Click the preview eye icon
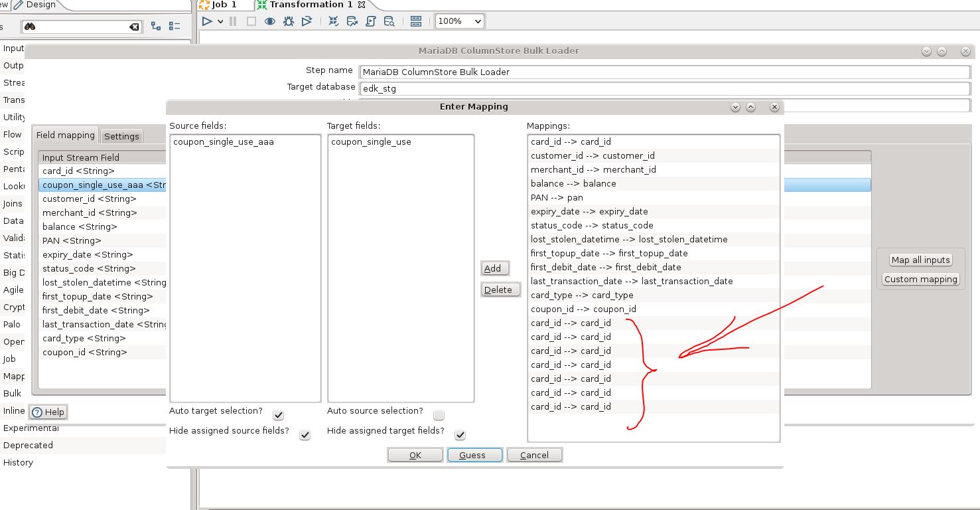980x510 pixels. point(270,21)
